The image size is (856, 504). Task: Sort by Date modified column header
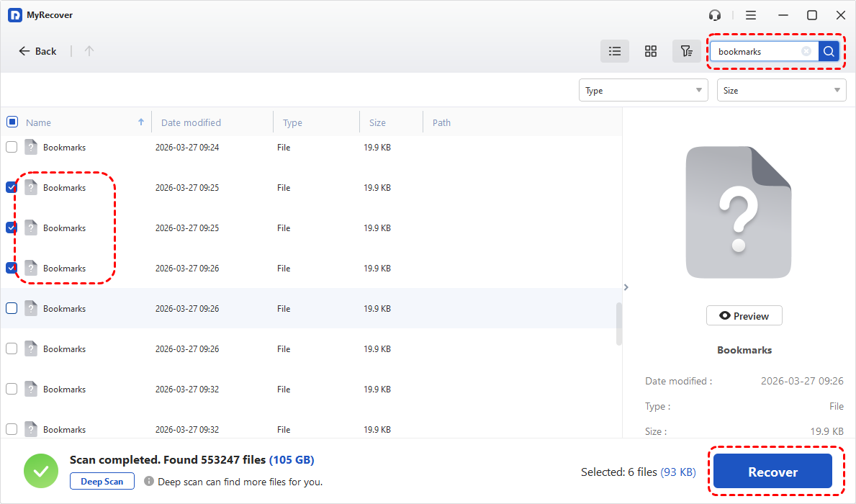pyautogui.click(x=191, y=122)
